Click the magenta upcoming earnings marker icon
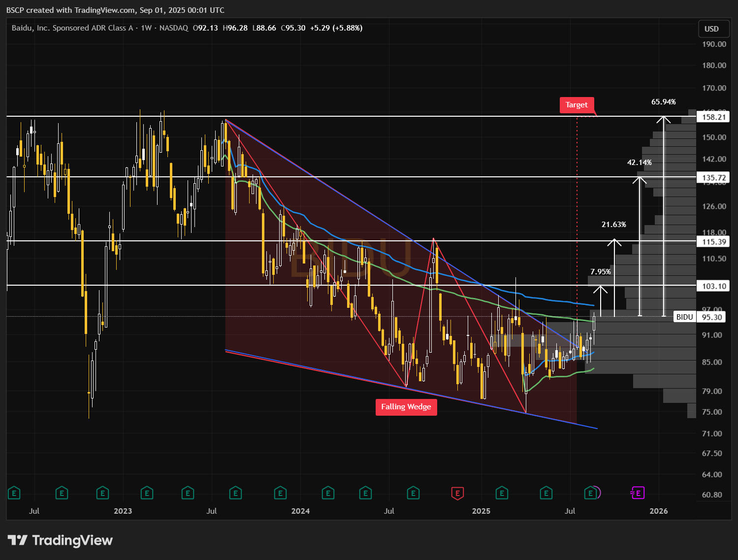This screenshot has height=560, width=738. [x=638, y=493]
